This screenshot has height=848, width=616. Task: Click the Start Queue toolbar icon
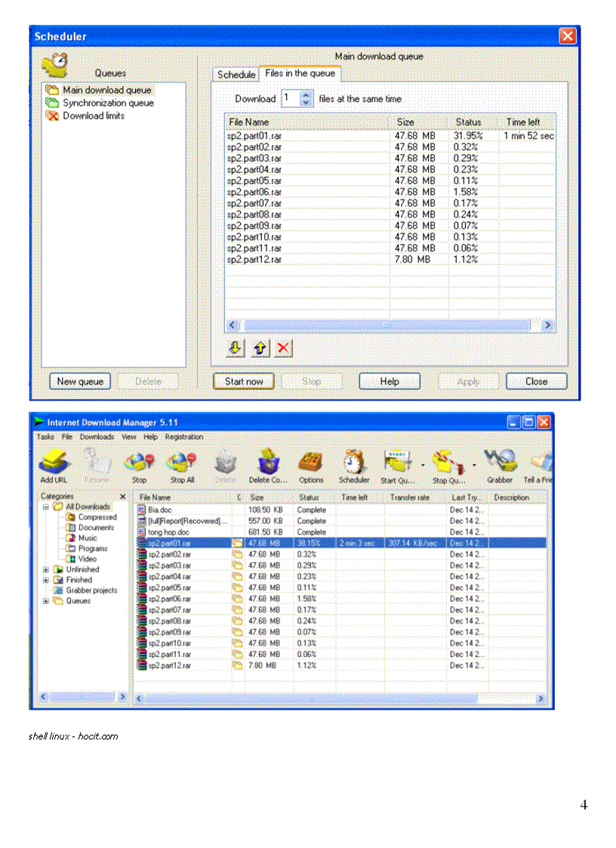coord(398,463)
